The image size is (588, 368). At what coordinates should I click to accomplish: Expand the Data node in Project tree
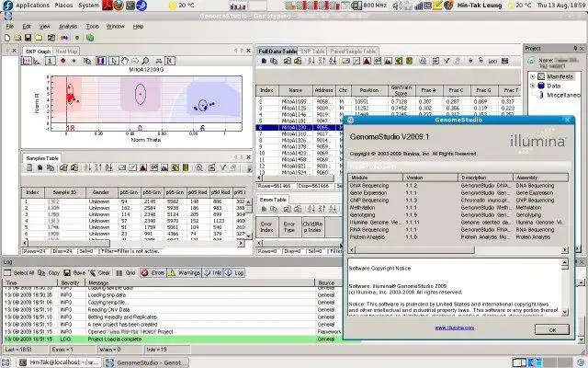pos(533,86)
